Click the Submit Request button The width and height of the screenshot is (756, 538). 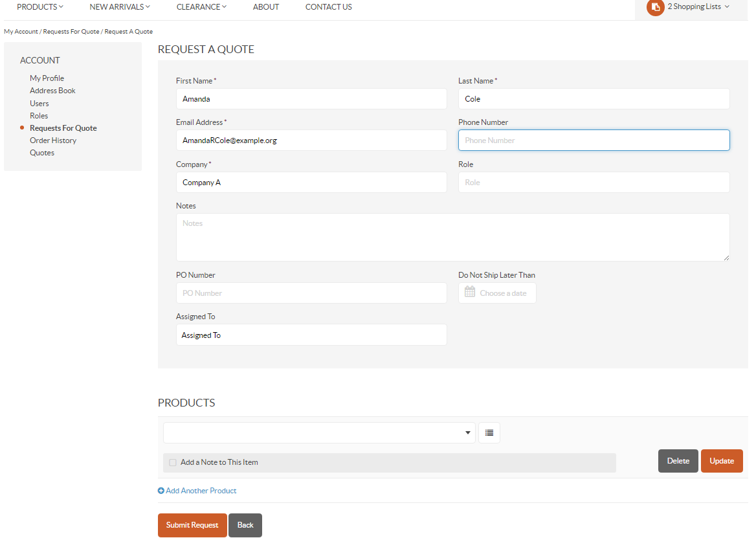pyautogui.click(x=192, y=525)
